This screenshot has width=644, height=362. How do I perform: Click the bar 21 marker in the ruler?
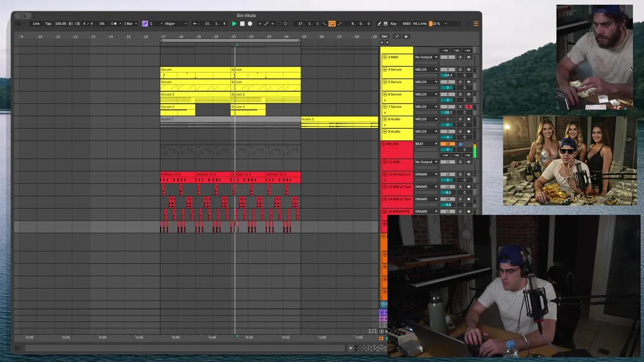pyautogui.click(x=233, y=36)
